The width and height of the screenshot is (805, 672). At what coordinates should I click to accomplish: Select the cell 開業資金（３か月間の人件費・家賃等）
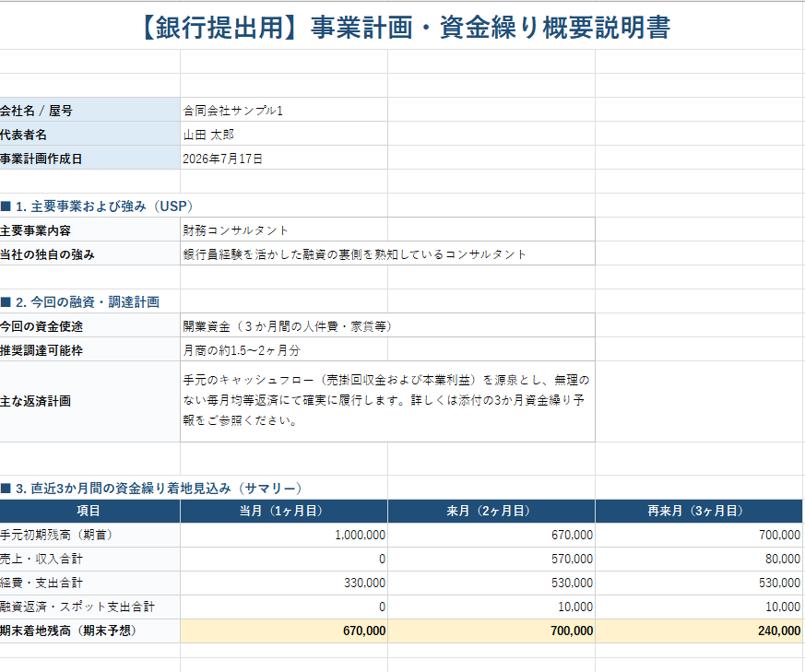(x=387, y=325)
